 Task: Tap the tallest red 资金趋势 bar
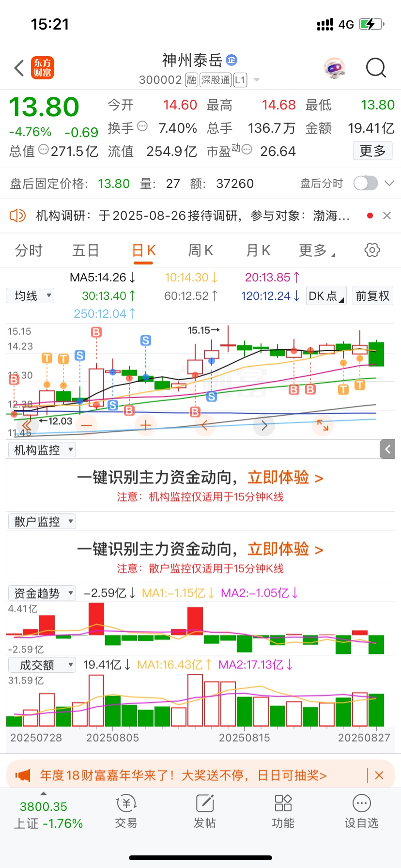(96, 619)
